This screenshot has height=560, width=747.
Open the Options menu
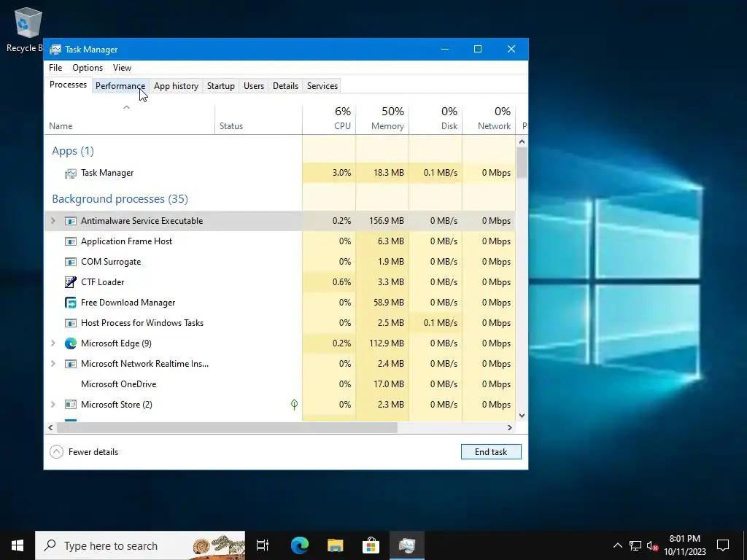click(88, 68)
